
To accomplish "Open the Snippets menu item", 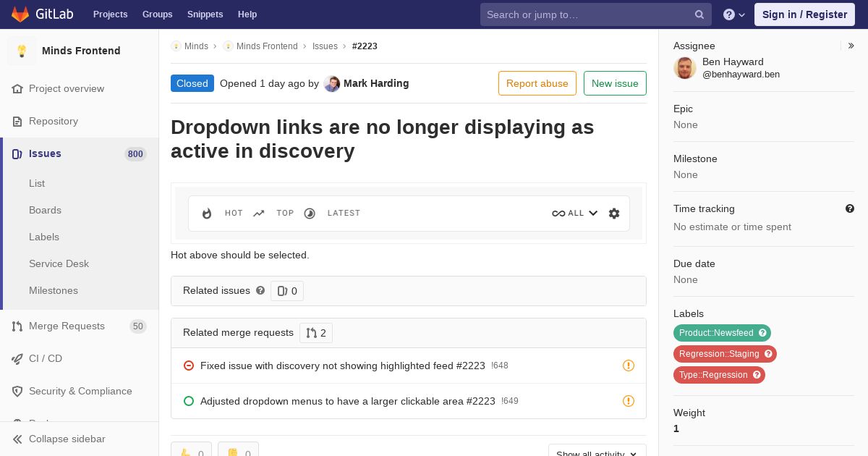I will [x=205, y=14].
